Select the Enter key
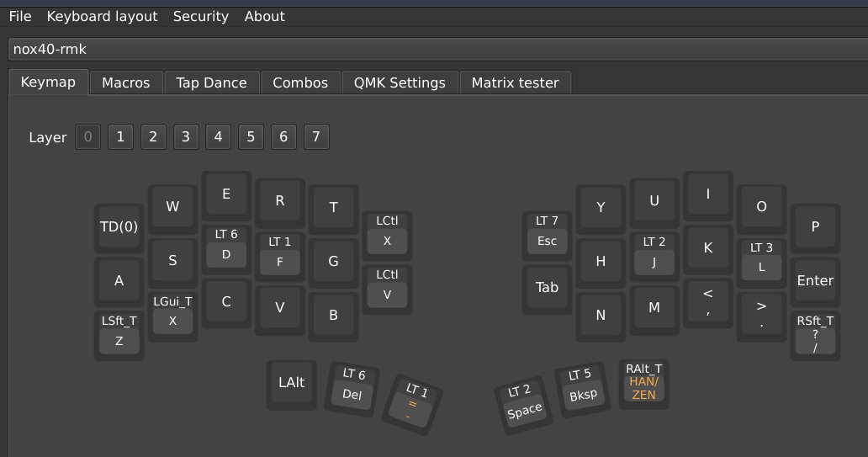This screenshot has height=457, width=868. (816, 282)
